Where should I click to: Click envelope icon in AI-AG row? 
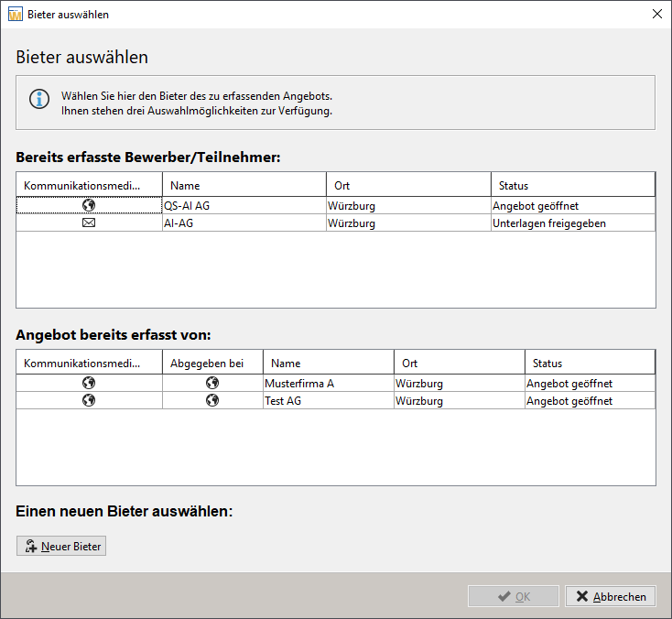[89, 223]
